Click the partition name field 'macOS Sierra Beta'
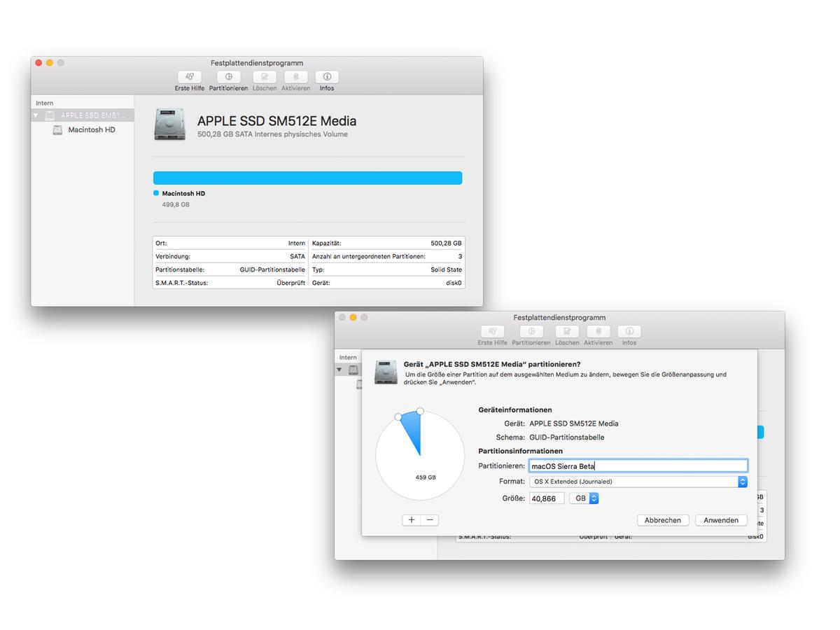 point(638,465)
